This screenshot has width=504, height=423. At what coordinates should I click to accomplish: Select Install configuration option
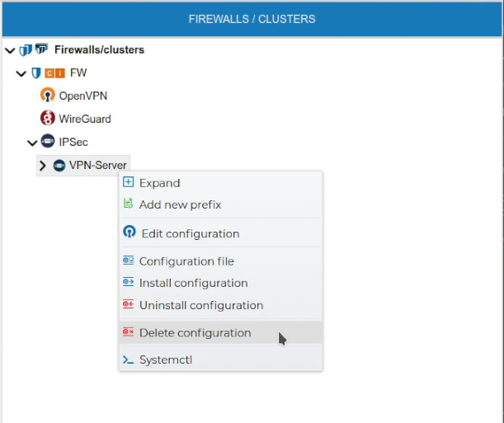[x=193, y=283]
